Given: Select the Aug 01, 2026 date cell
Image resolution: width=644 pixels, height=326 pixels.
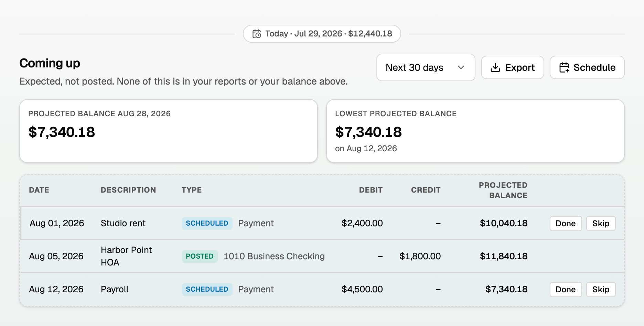Looking at the screenshot, I should [x=57, y=223].
